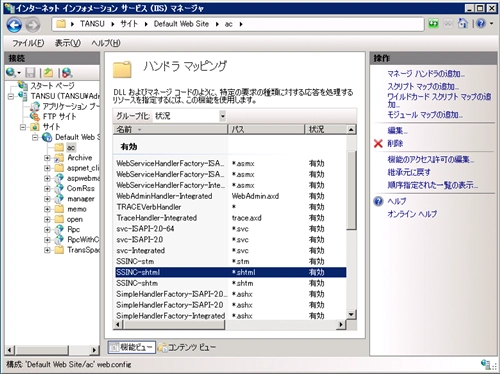Expand the Archive folder node
Screen dimensions: 500x374
(47, 158)
